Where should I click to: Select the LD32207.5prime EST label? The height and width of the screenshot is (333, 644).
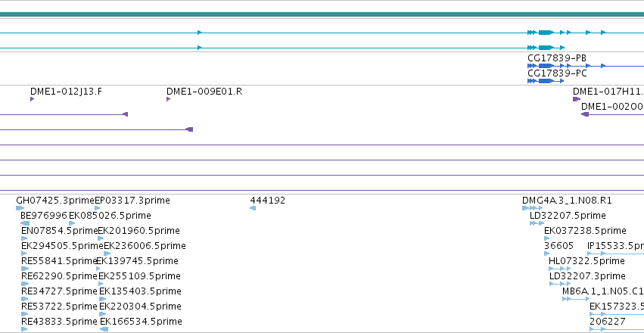pos(568,216)
